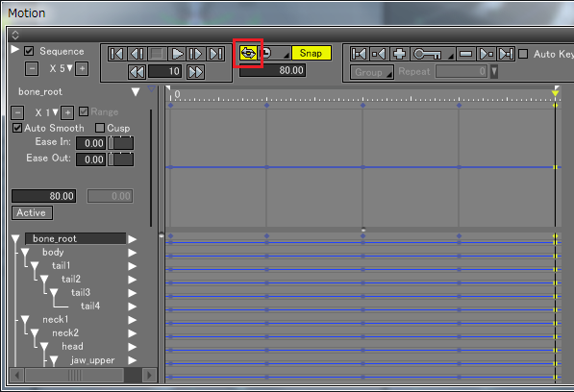Toggle the yellow Snap button
574x392 pixels.
click(312, 54)
